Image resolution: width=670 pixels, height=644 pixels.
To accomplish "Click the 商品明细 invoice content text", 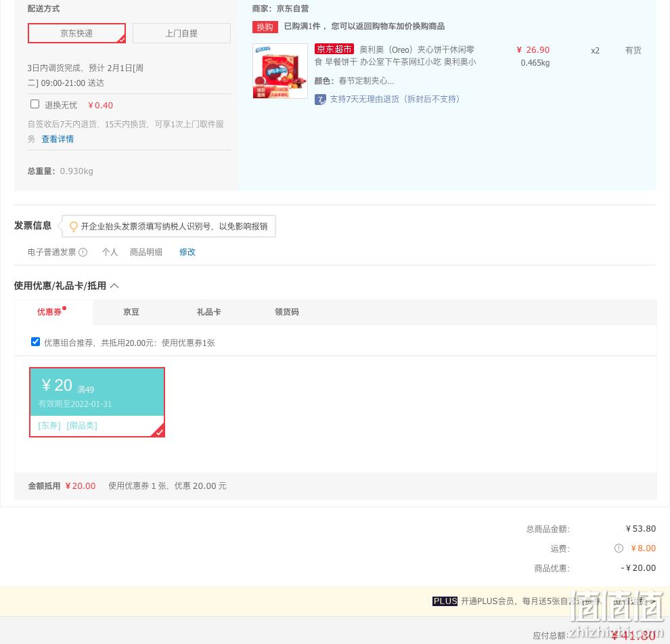I will point(146,253).
